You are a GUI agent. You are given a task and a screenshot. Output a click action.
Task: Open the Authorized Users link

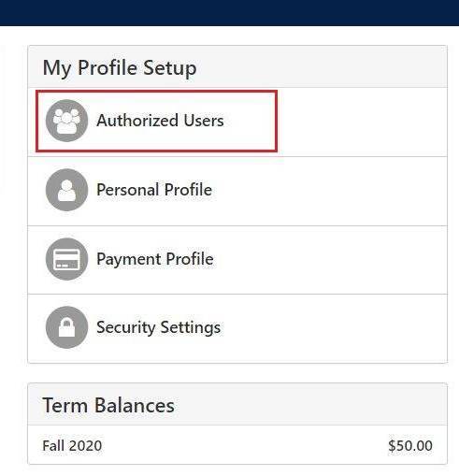point(160,121)
